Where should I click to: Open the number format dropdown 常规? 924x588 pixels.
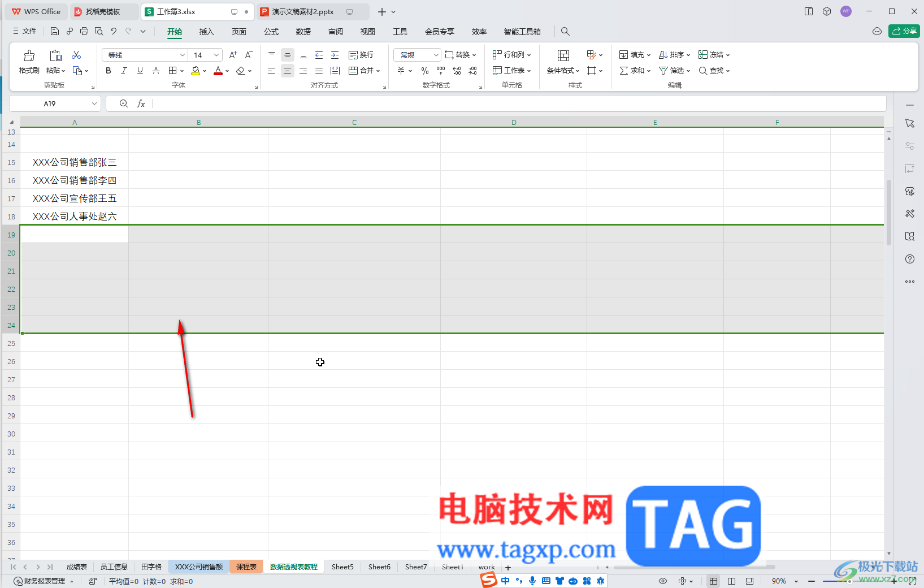(x=417, y=55)
